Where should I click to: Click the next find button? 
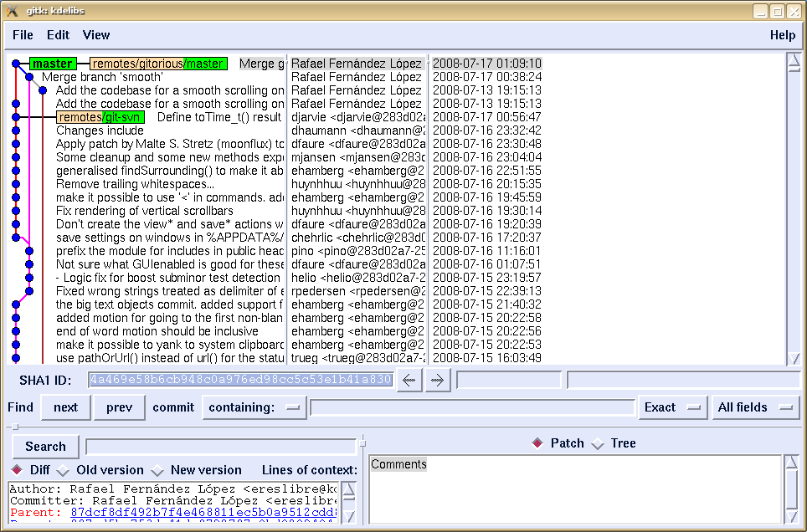coord(65,407)
